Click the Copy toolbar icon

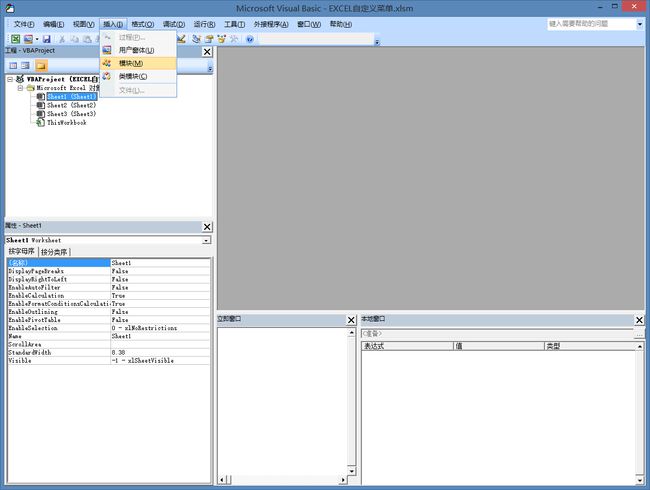(x=75, y=39)
